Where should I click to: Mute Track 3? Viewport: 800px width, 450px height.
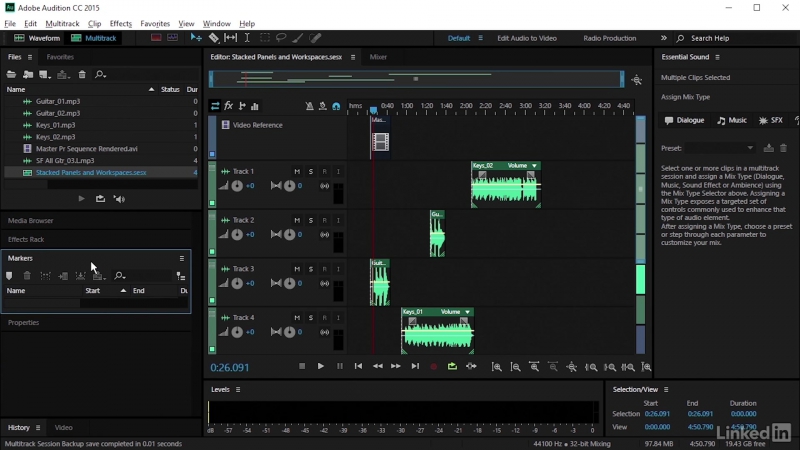coord(297,269)
